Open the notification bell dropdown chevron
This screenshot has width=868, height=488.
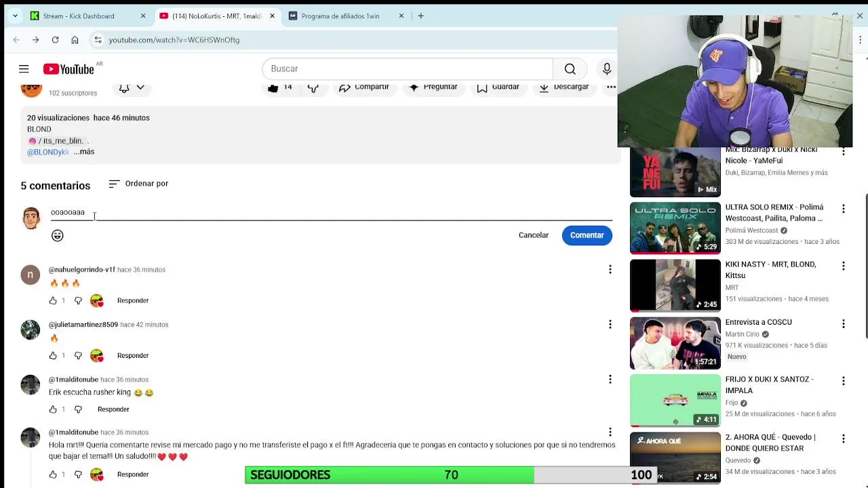140,87
